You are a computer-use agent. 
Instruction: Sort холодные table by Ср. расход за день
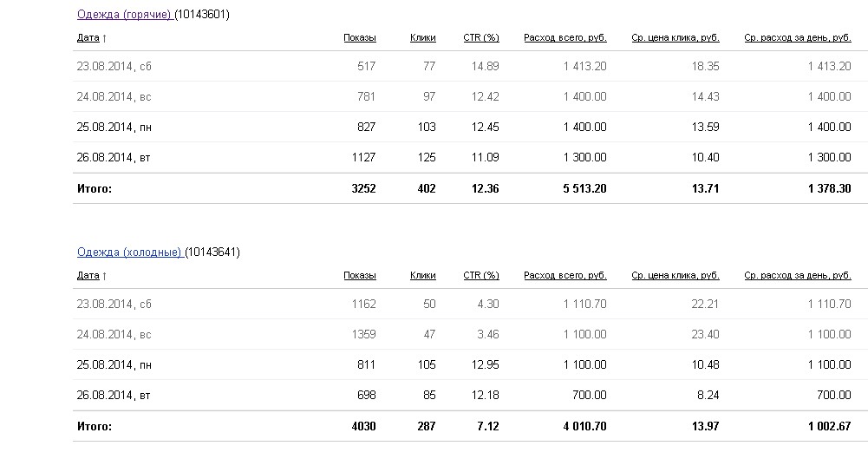797,276
